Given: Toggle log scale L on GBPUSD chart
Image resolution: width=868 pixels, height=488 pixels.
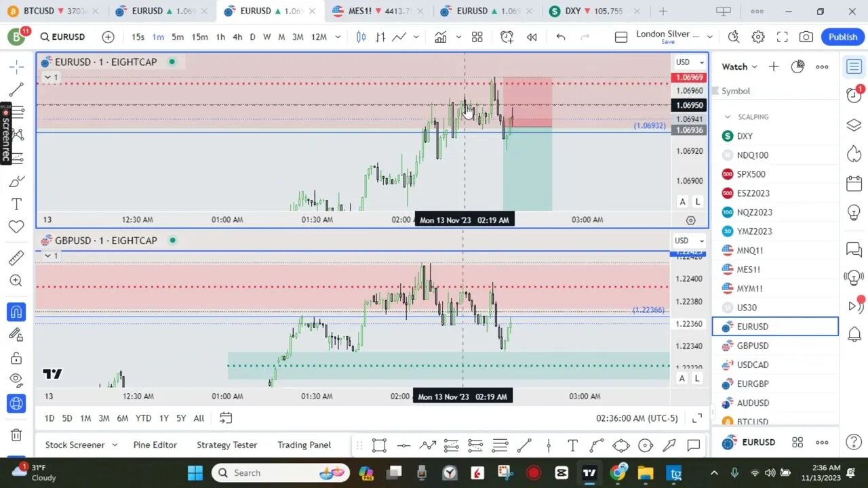Looking at the screenshot, I should point(697,378).
